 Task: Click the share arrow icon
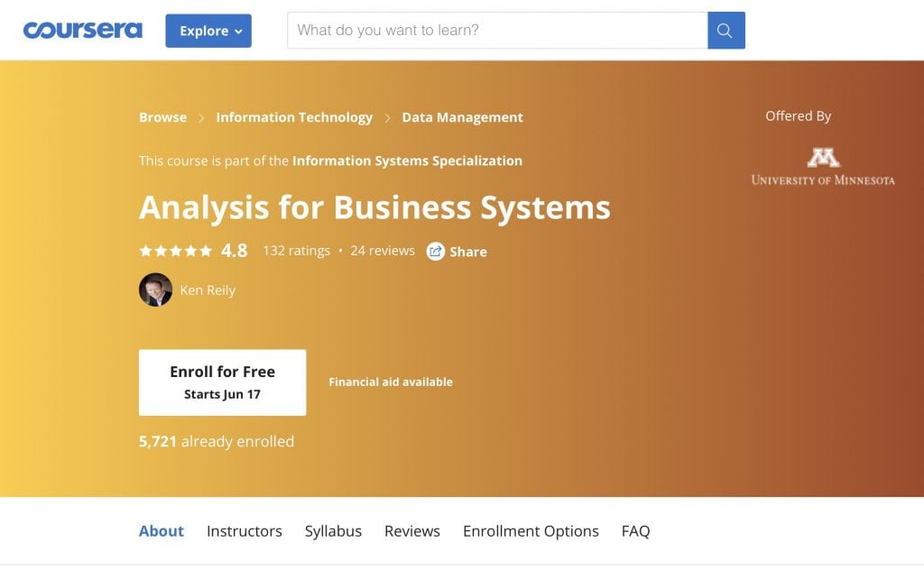pyautogui.click(x=436, y=252)
